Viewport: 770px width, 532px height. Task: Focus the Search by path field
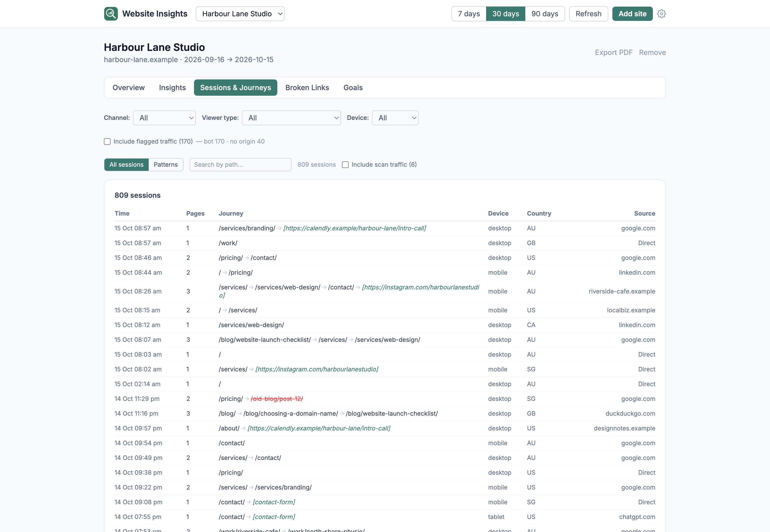tap(240, 164)
